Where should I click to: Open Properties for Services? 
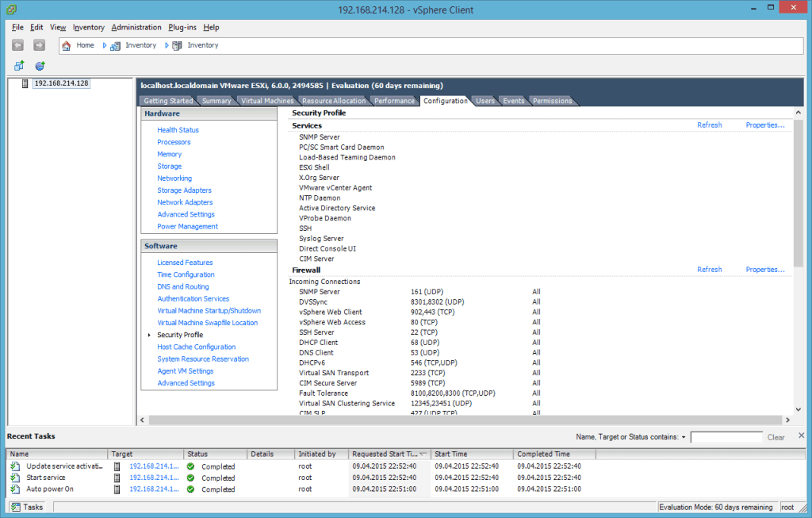[x=765, y=125]
